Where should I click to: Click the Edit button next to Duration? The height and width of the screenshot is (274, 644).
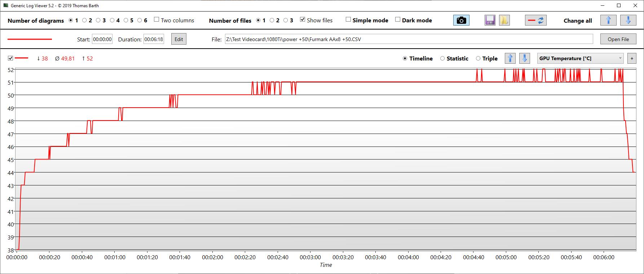click(179, 39)
